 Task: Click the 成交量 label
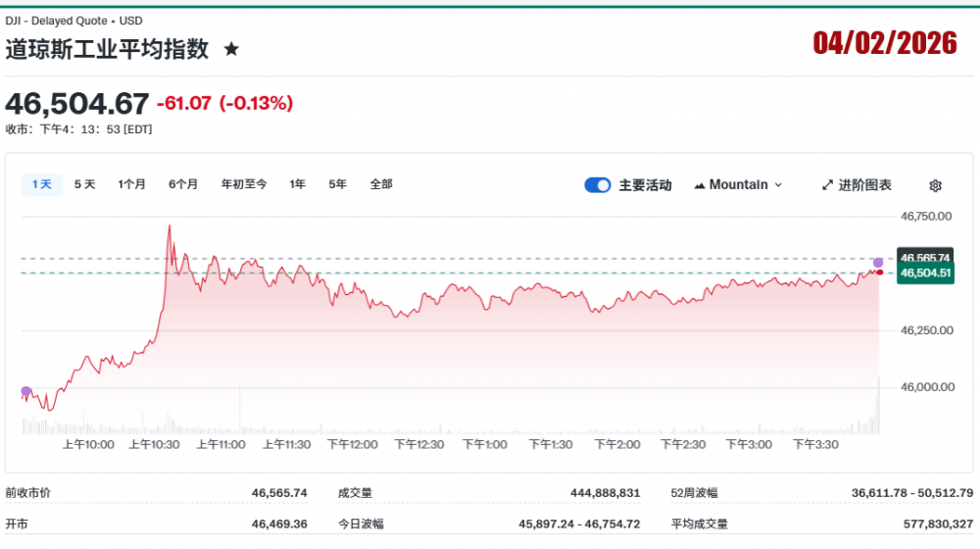click(x=355, y=493)
